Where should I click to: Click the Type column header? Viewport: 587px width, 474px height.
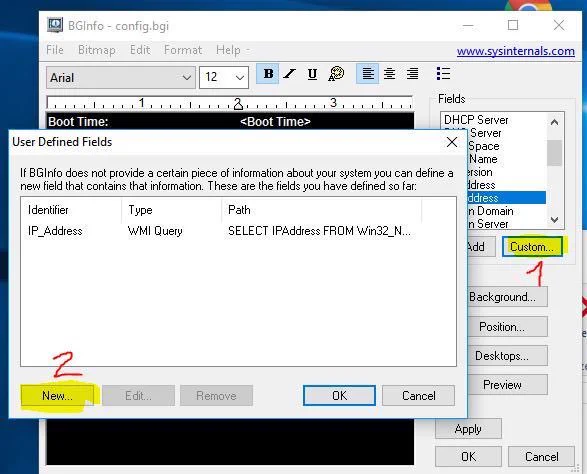point(171,210)
